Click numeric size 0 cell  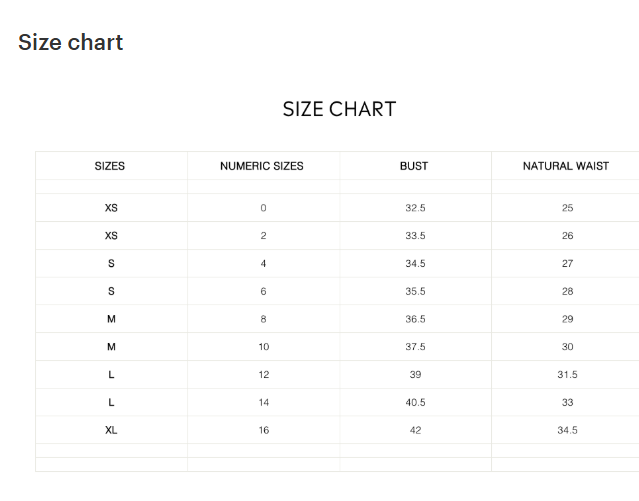263,208
